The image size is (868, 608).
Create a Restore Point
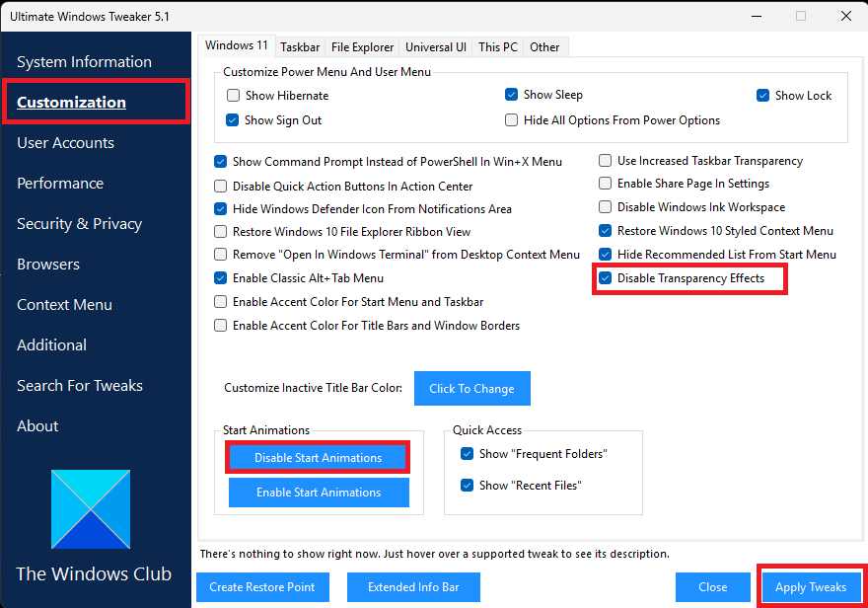[262, 586]
